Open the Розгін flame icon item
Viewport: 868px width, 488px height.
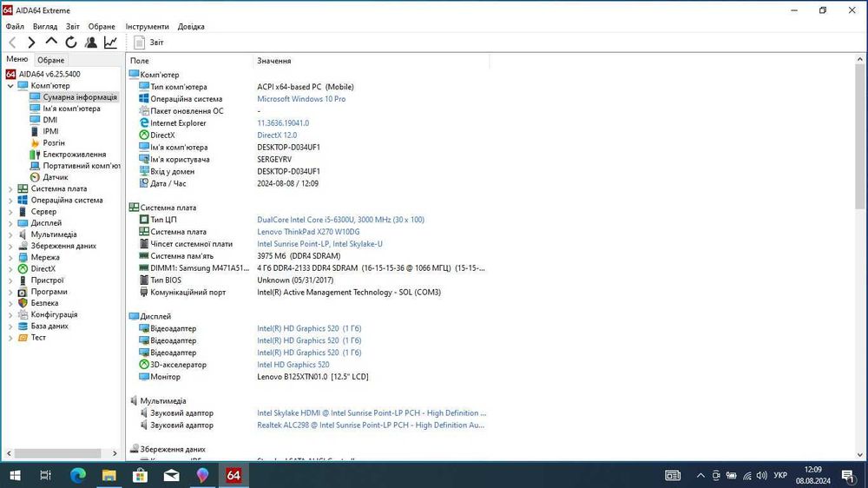tap(35, 143)
